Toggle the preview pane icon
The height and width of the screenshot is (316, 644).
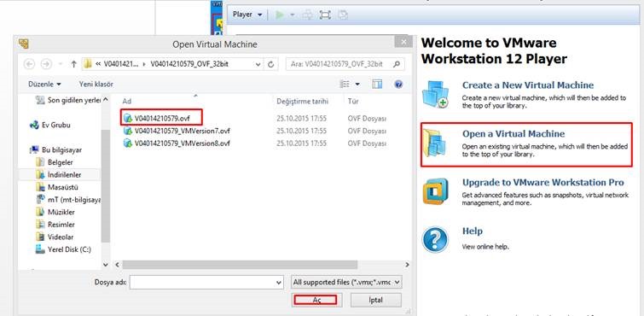(x=377, y=84)
